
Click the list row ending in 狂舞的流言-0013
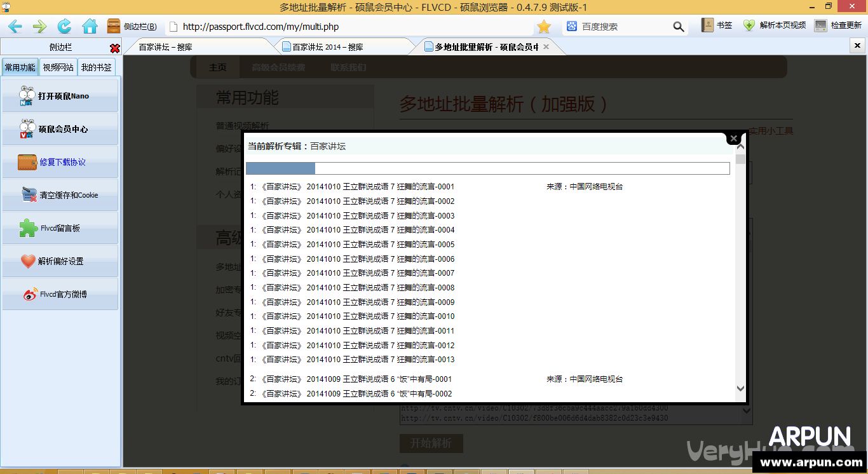352,360
